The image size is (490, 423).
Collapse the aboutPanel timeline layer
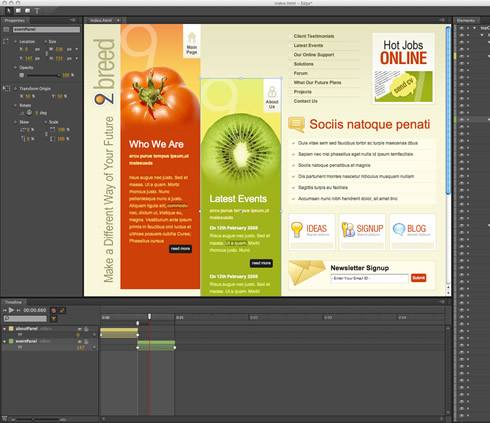point(5,329)
